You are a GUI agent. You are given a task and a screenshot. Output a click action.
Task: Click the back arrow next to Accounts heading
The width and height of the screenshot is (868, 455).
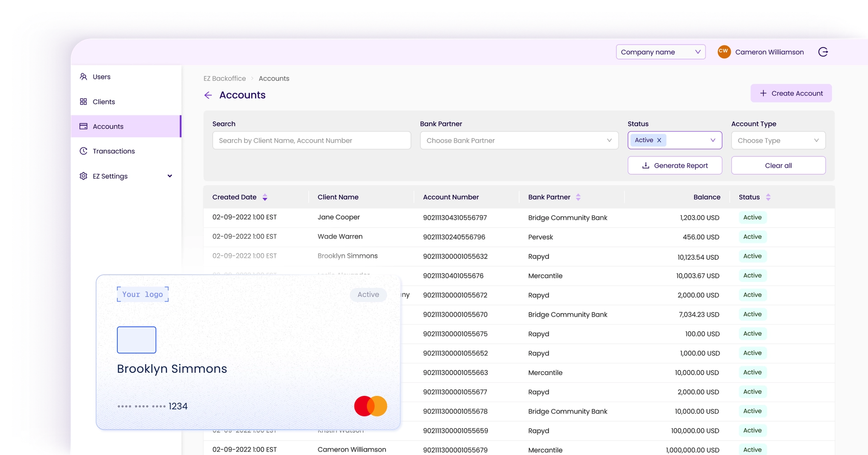tap(208, 95)
